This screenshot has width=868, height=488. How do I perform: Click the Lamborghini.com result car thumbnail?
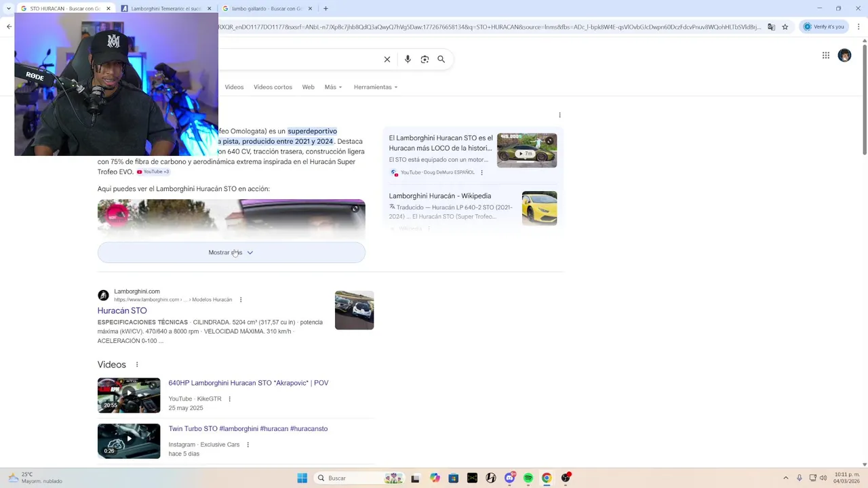pos(355,310)
